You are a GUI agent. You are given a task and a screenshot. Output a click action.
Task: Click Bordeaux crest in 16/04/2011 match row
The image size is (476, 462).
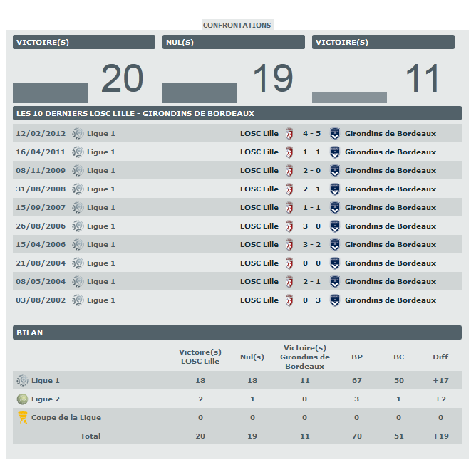(335, 152)
